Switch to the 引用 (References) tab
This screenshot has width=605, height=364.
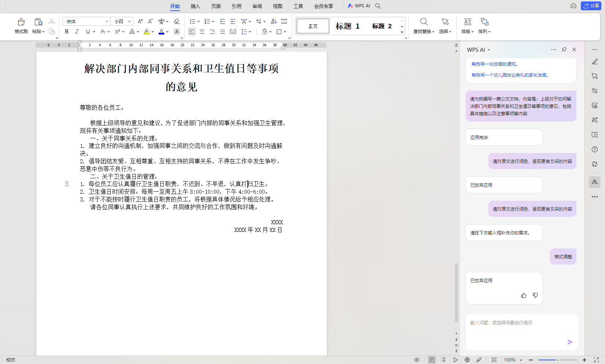237,6
